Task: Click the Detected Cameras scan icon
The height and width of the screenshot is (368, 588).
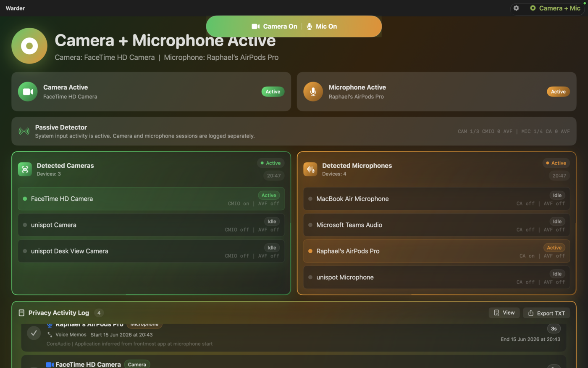Action: pos(25,169)
